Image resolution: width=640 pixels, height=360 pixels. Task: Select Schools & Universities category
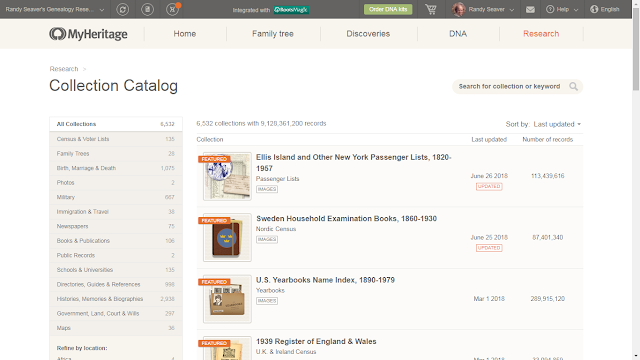[x=116, y=270]
